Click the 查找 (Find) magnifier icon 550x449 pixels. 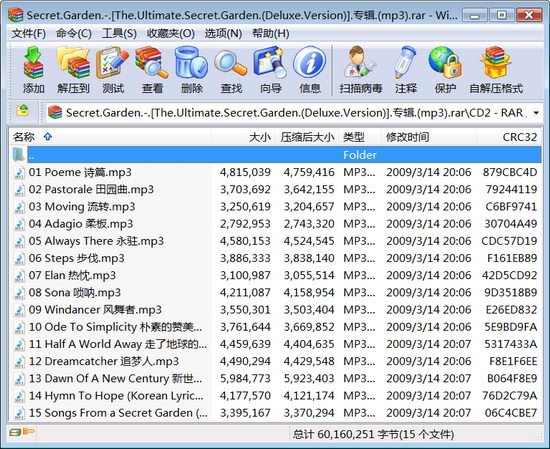[x=231, y=70]
